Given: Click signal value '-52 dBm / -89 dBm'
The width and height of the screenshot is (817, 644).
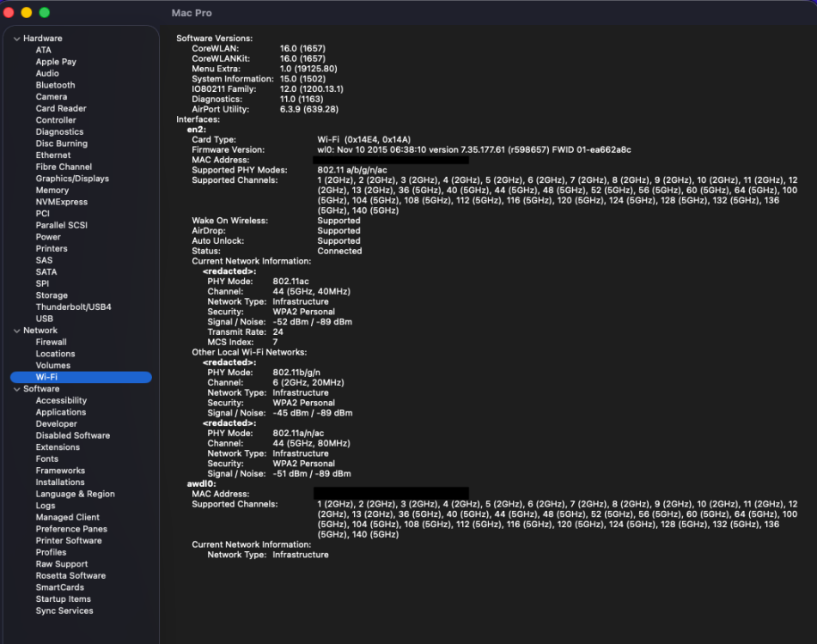Looking at the screenshot, I should click(312, 322).
